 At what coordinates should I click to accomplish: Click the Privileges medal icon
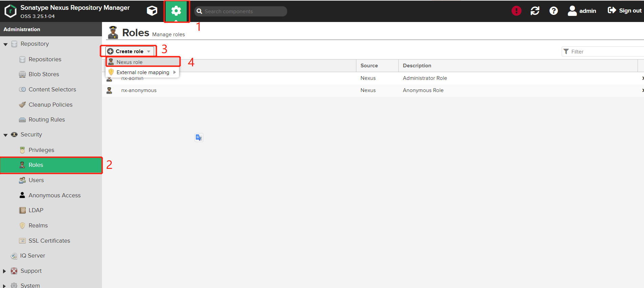coord(22,150)
